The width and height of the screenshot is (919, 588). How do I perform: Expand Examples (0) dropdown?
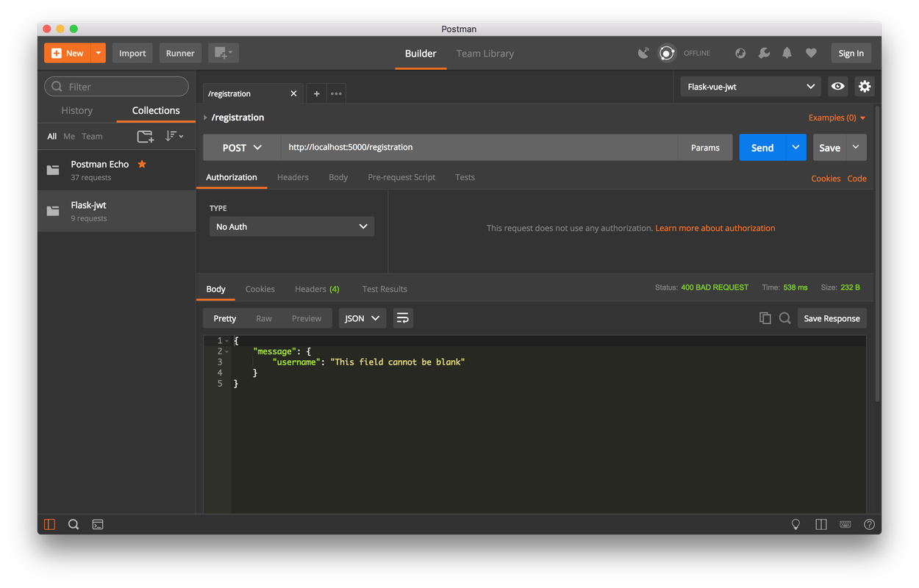837,118
